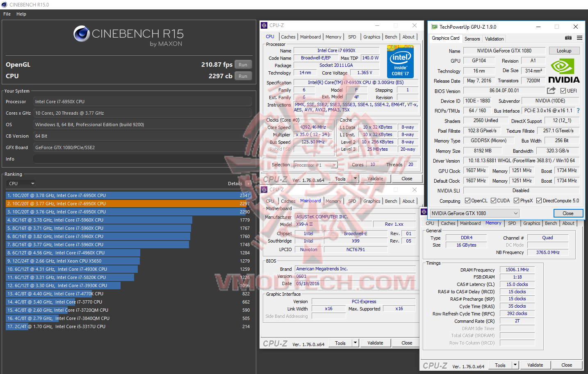
Task: Run the OpenGL benchmark
Action: pos(243,65)
